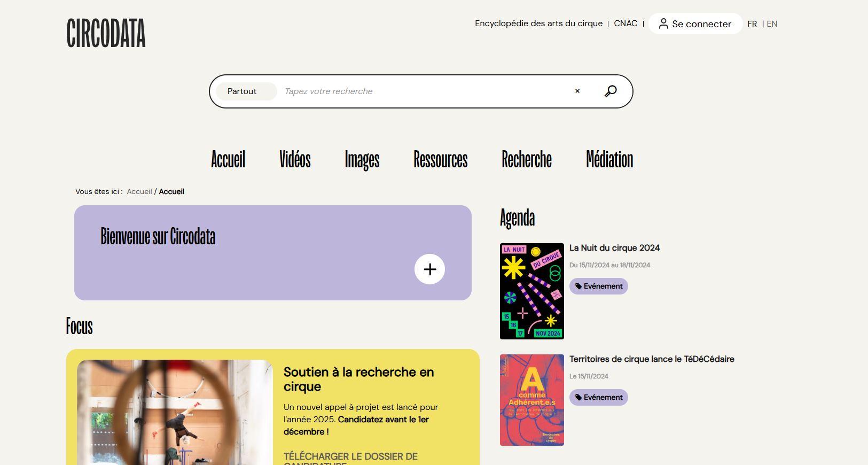Open La Nuit du cirque 2024 title link
Viewport: 868px width, 465px height.
(614, 248)
